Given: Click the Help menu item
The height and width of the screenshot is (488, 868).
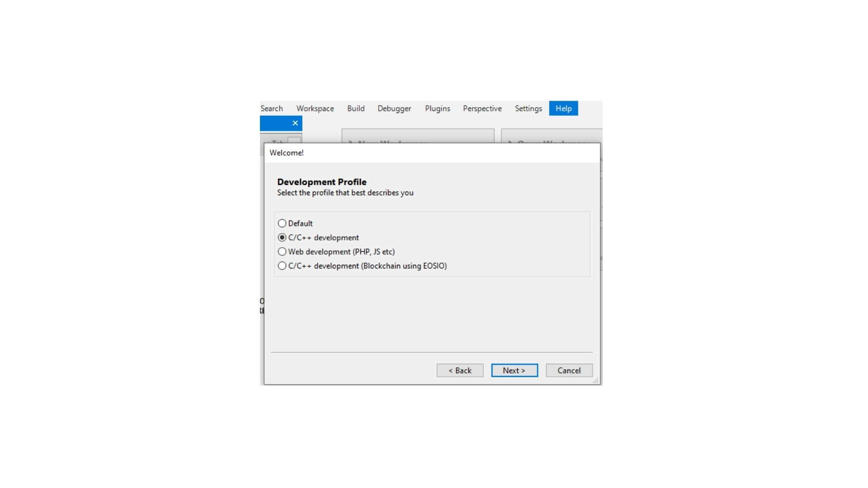Looking at the screenshot, I should [563, 108].
